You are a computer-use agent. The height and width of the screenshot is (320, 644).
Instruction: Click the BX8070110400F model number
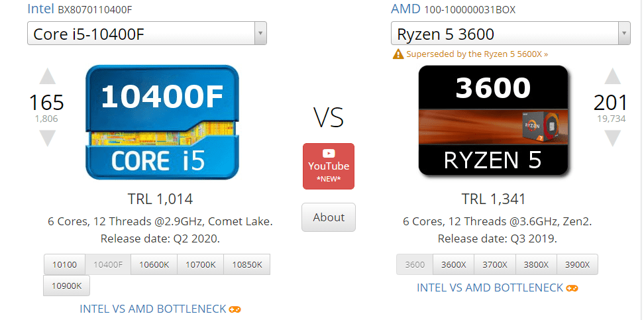coord(95,9)
